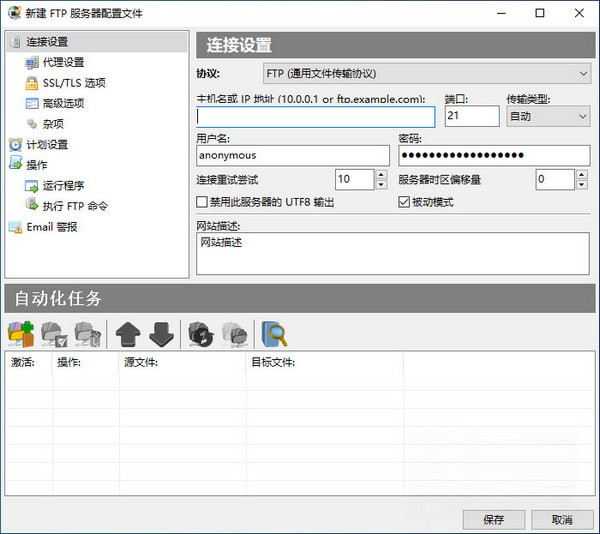Click the 取消 button
600x534 pixels.
click(560, 520)
